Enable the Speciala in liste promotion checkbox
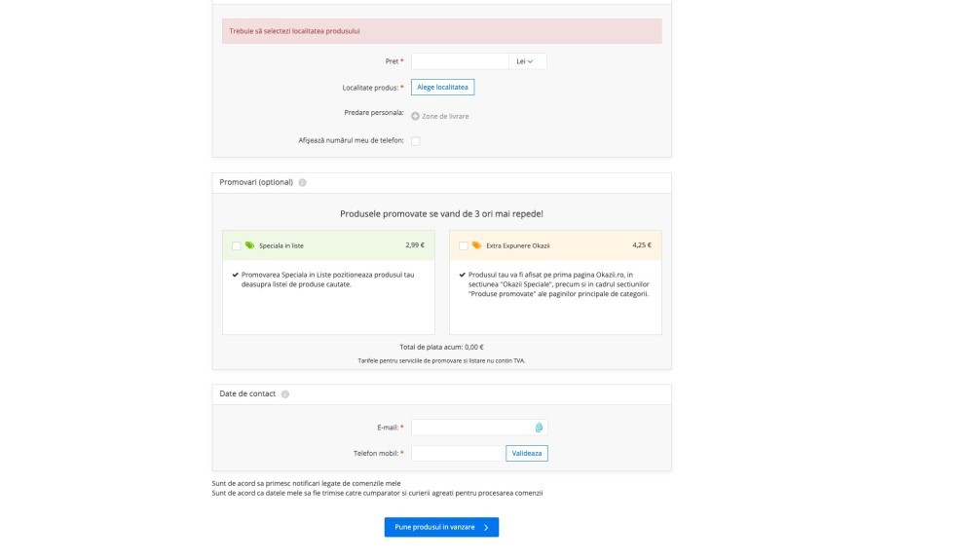 tap(236, 245)
